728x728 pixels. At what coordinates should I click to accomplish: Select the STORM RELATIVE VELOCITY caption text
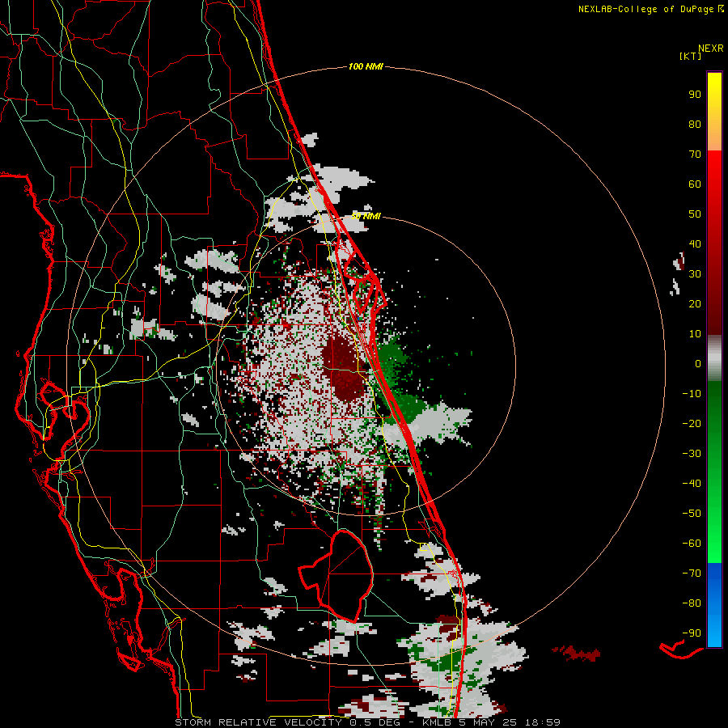tap(258, 722)
